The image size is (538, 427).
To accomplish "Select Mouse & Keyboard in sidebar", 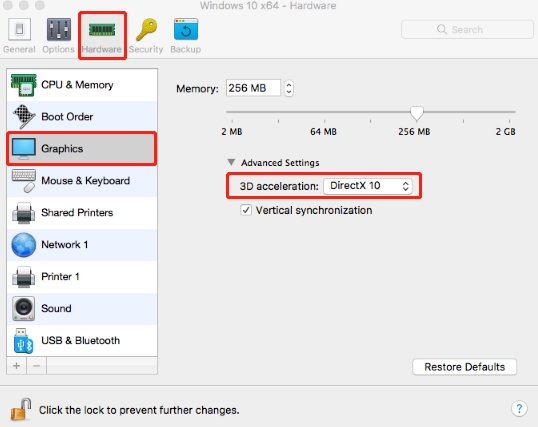I will click(x=82, y=181).
